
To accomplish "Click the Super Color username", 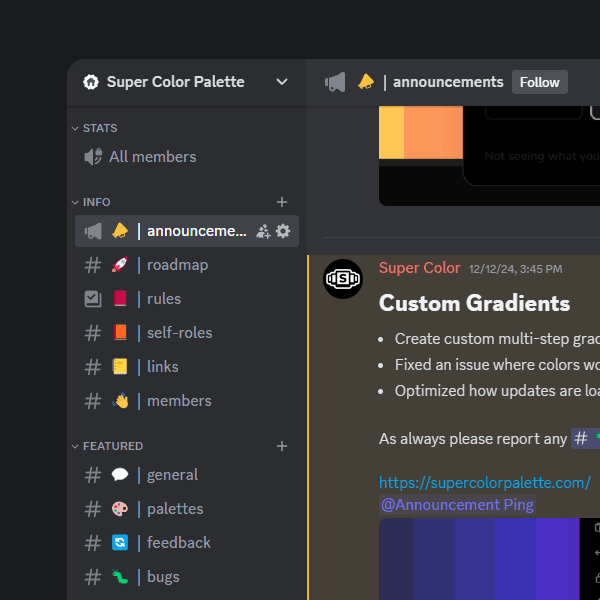I will coord(419,268).
